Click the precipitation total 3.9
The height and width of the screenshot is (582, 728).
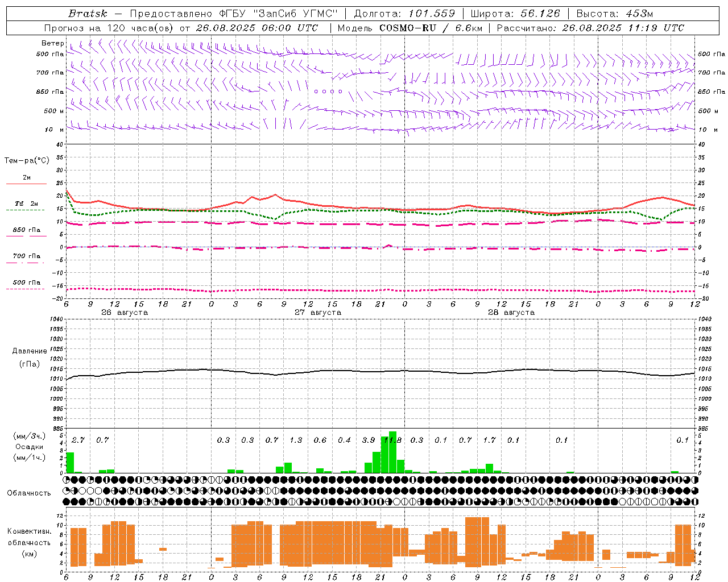click(x=369, y=440)
